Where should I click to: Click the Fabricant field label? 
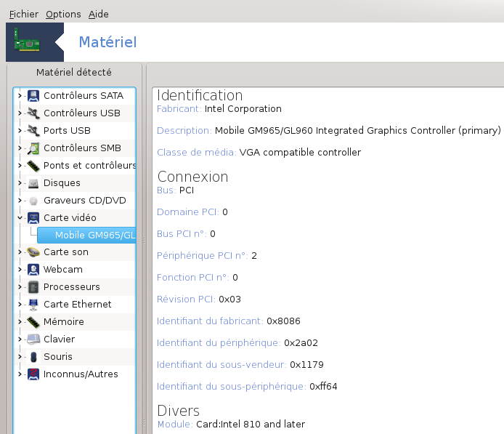pos(179,109)
